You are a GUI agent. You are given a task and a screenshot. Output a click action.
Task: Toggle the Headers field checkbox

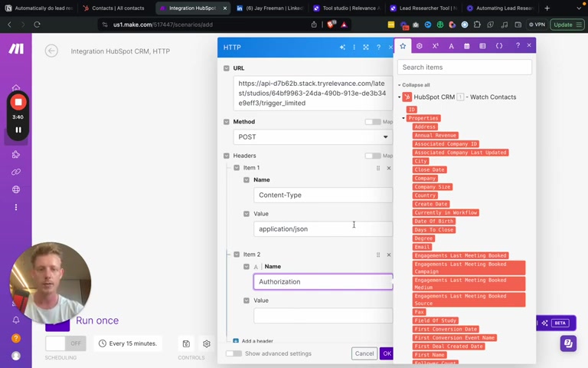pyautogui.click(x=226, y=156)
